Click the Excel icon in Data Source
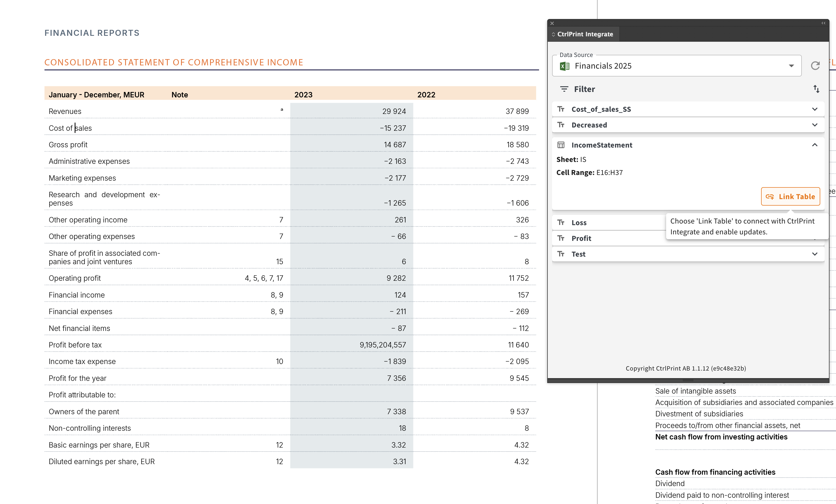The height and width of the screenshot is (504, 836). [565, 66]
